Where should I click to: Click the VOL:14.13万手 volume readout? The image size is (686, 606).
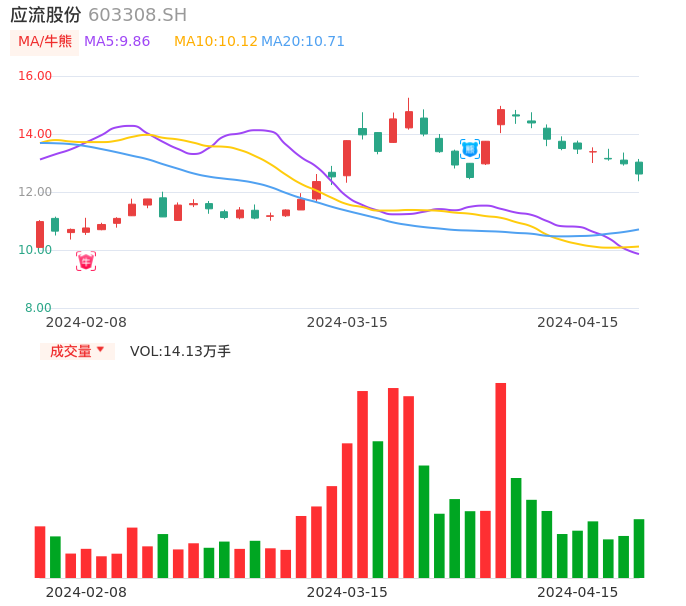[180, 351]
